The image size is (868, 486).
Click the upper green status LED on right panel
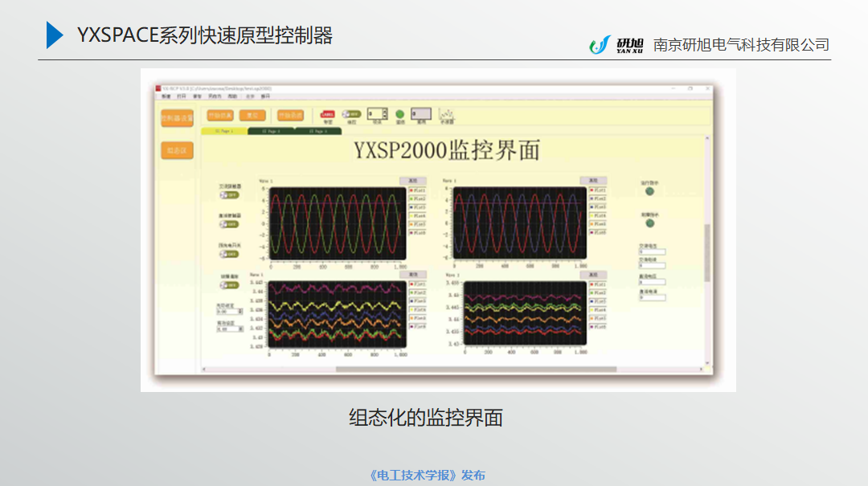click(x=649, y=191)
